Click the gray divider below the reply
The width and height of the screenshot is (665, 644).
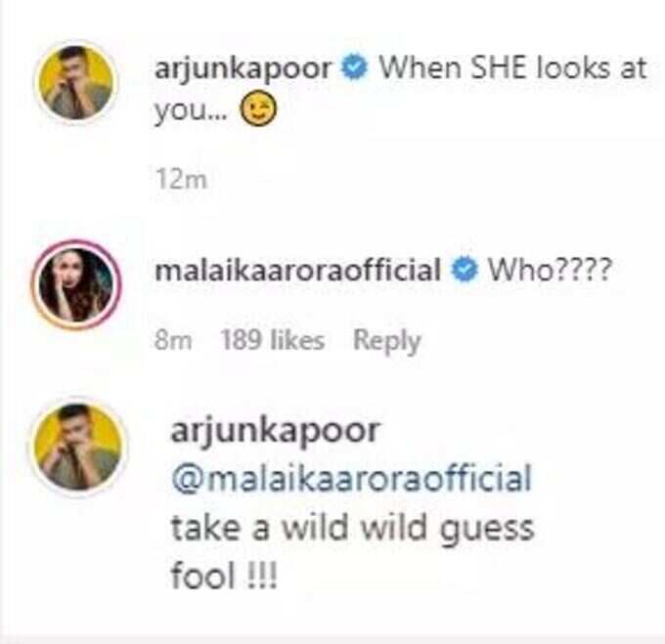(x=332, y=639)
